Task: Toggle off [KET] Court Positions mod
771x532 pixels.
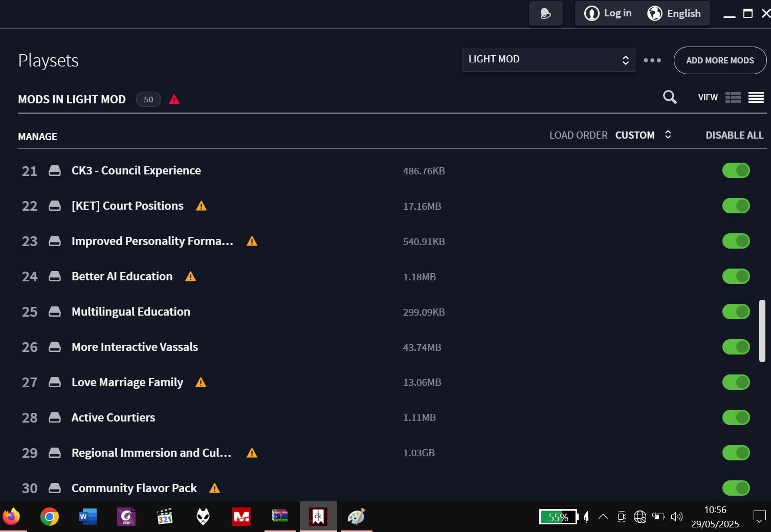Action: 736,206
